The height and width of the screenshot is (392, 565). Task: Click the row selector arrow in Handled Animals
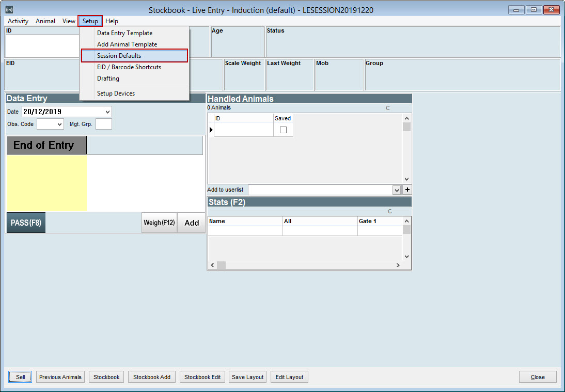(x=211, y=130)
